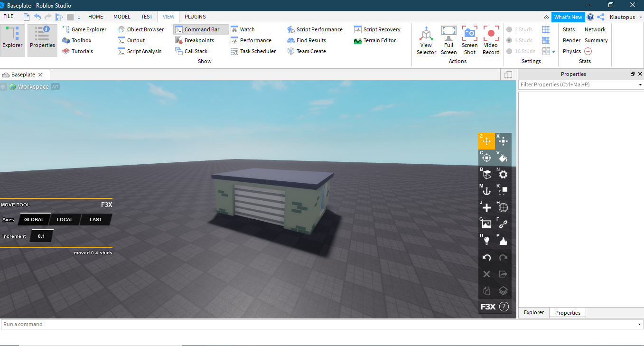The height and width of the screenshot is (346, 644).
Task: Take a Screen Shot from the ribbon
Action: (469, 40)
